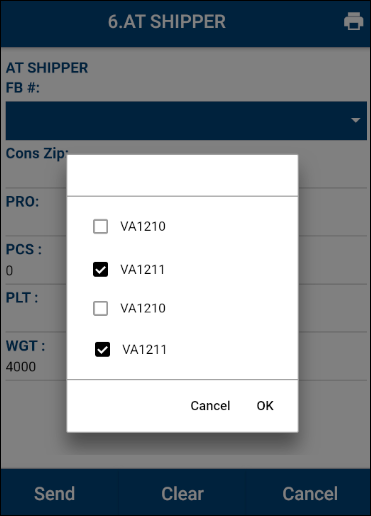Image resolution: width=371 pixels, height=516 pixels.
Task: Tap Cancel in the bottom bar
Action: (x=310, y=494)
